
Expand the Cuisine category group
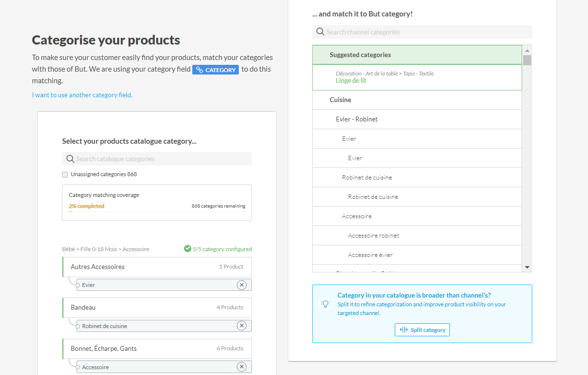tap(340, 100)
